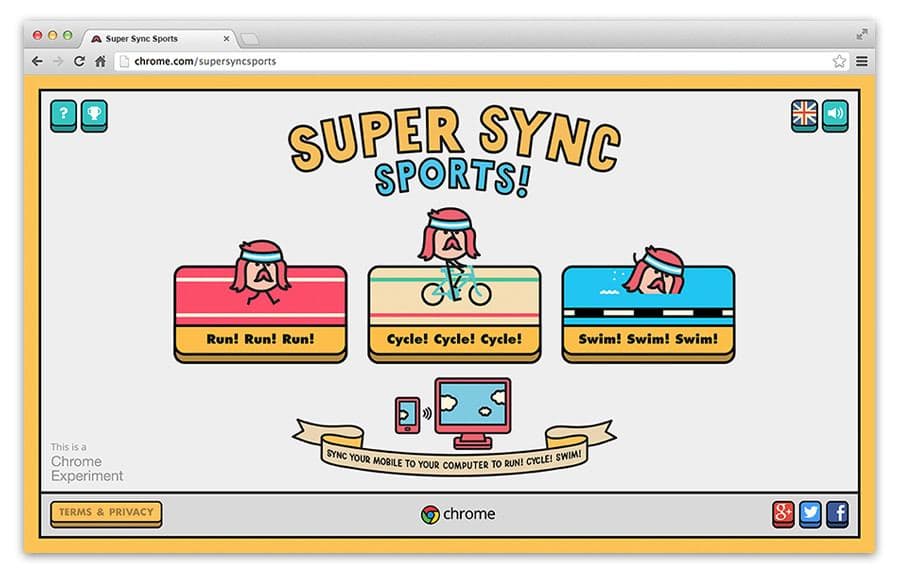The image size is (900, 575).
Task: Pick the Swim! Swim! Swim! game
Action: (648, 313)
